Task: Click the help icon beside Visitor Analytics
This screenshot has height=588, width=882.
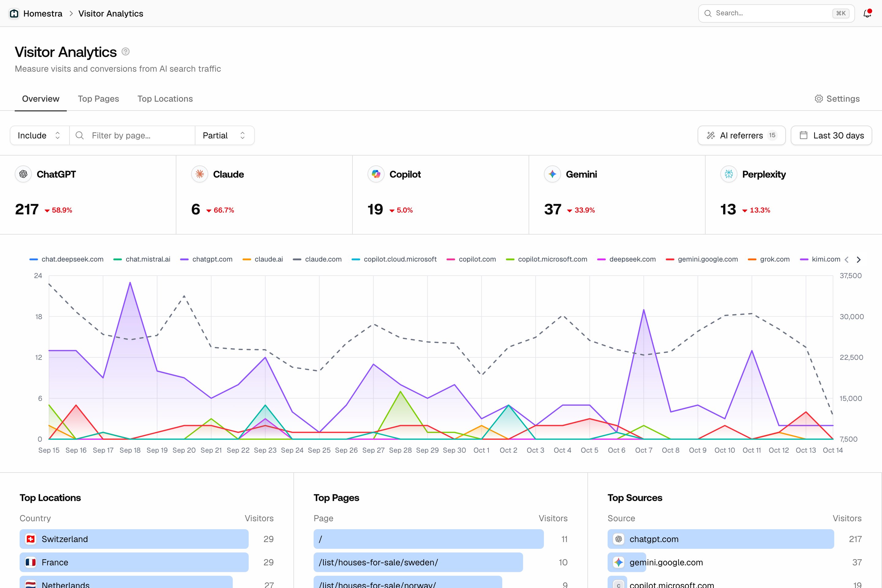Action: (x=126, y=52)
